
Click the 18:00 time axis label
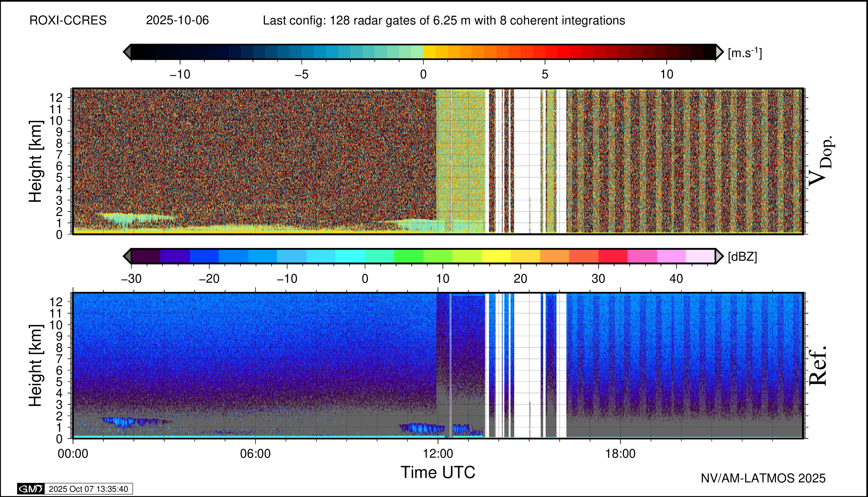621,454
